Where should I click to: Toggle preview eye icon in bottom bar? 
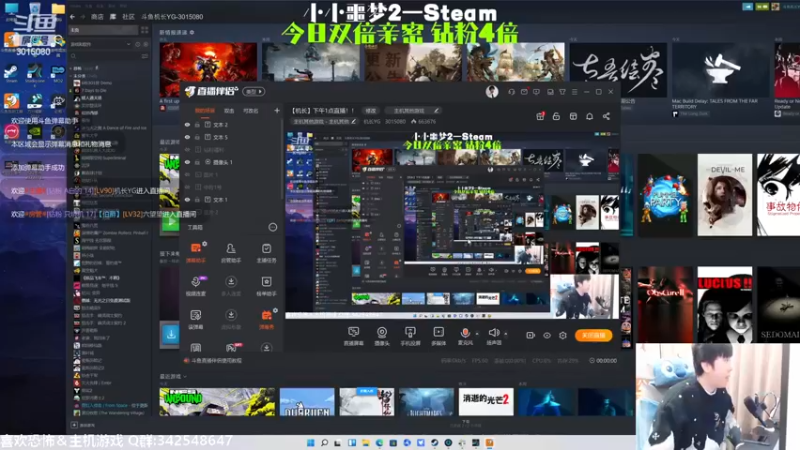pos(546,335)
